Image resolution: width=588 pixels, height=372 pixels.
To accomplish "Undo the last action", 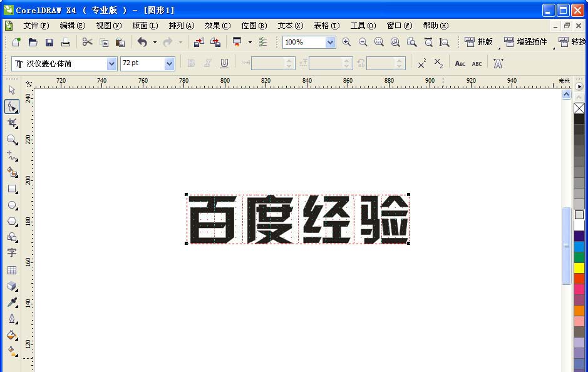I will (142, 42).
